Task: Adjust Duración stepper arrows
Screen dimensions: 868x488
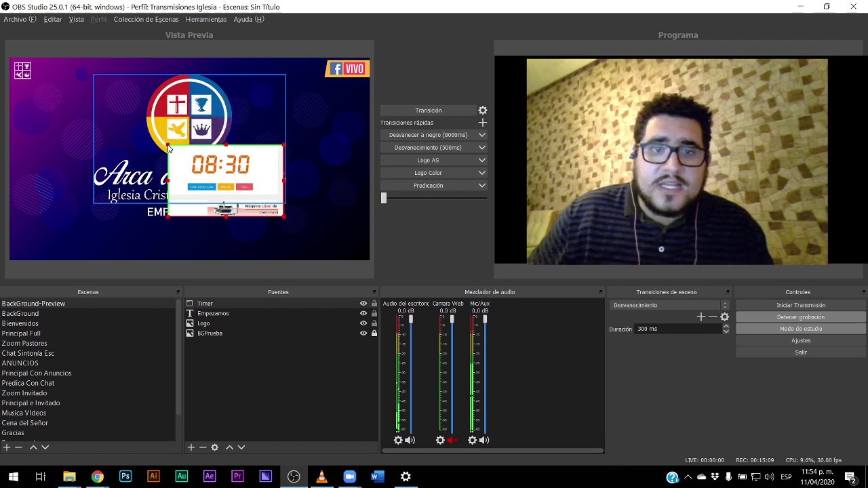Action: [726, 329]
